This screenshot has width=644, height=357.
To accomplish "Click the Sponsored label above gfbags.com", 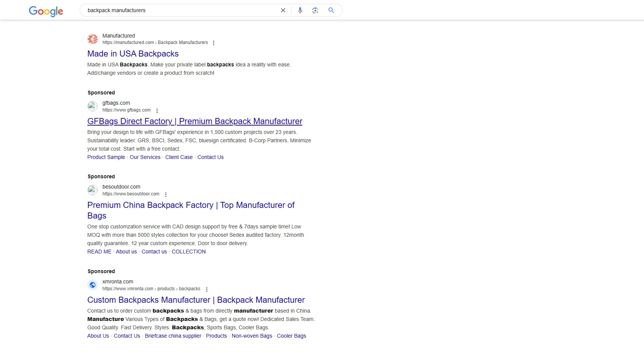I will 101,93.
